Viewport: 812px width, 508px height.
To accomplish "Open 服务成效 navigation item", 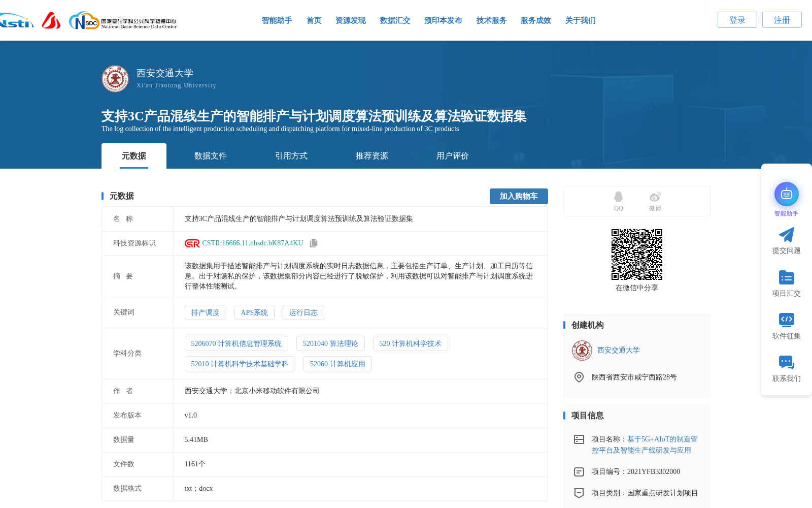I will pyautogui.click(x=536, y=20).
